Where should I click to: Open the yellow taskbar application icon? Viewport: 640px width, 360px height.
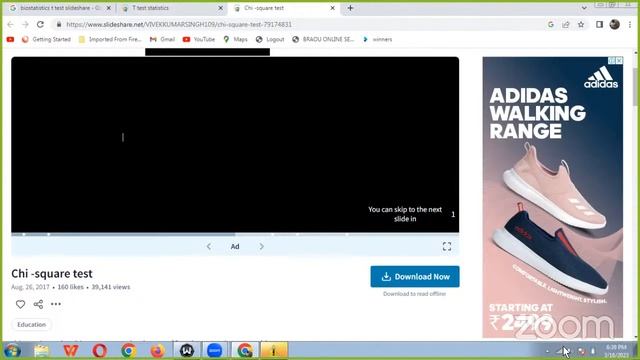274,351
